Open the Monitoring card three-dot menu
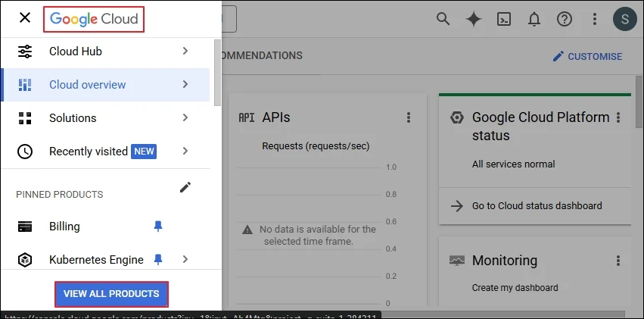This screenshot has height=319, width=644. (x=618, y=260)
